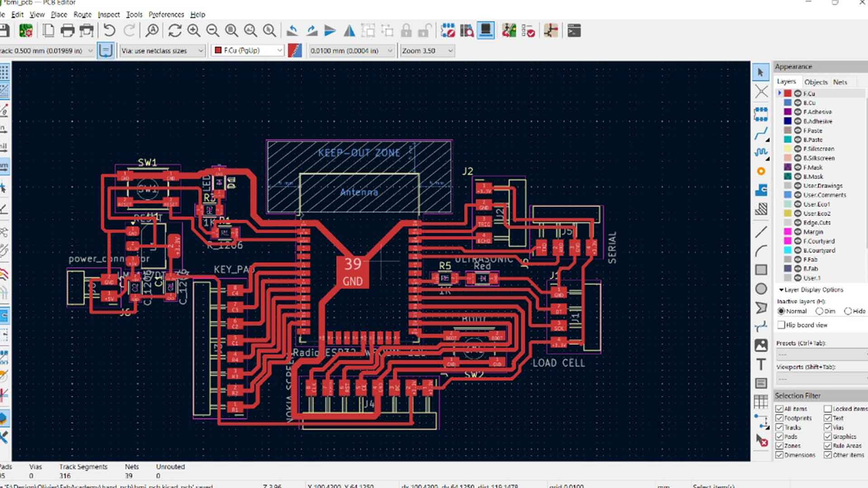The image size is (868, 488).
Task: Toggle visibility of B.Cu layer
Action: point(798,103)
